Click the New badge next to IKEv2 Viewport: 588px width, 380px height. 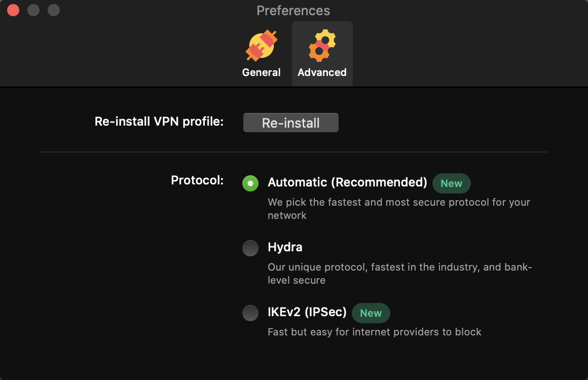coord(371,313)
